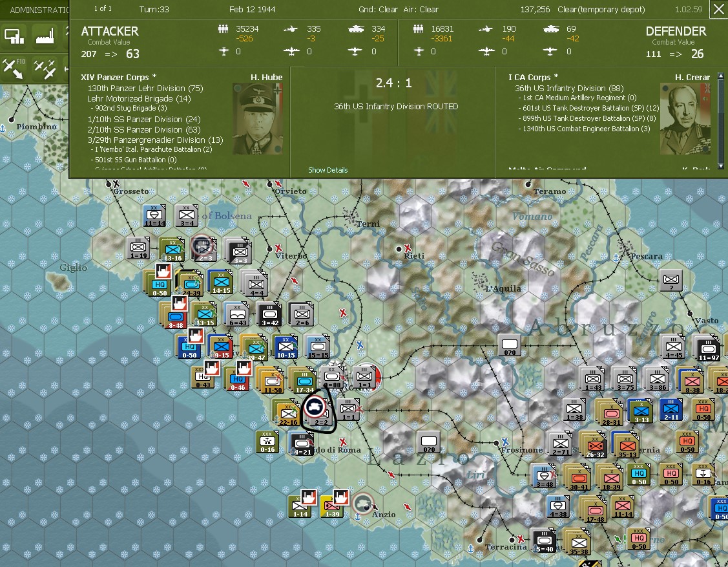Select the 39-47 unit counter
The height and width of the screenshot is (567, 728).
[x=256, y=350]
